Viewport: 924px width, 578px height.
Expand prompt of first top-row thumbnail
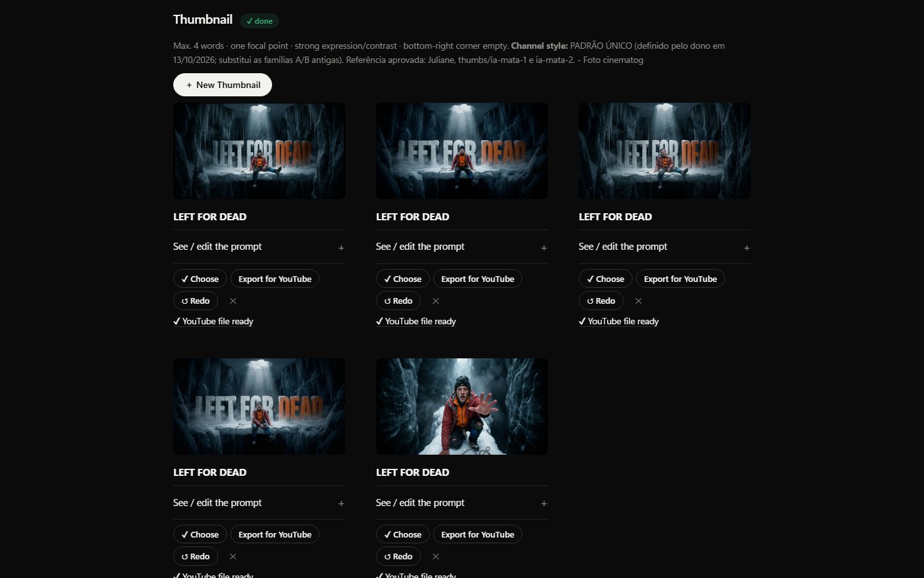point(259,247)
